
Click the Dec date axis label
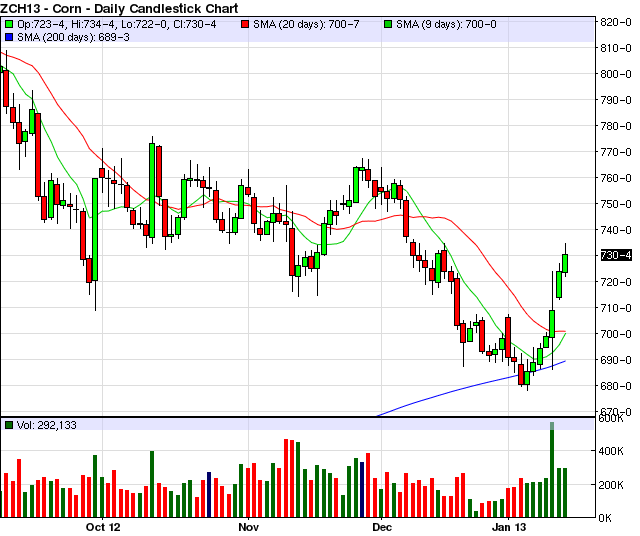(382, 527)
